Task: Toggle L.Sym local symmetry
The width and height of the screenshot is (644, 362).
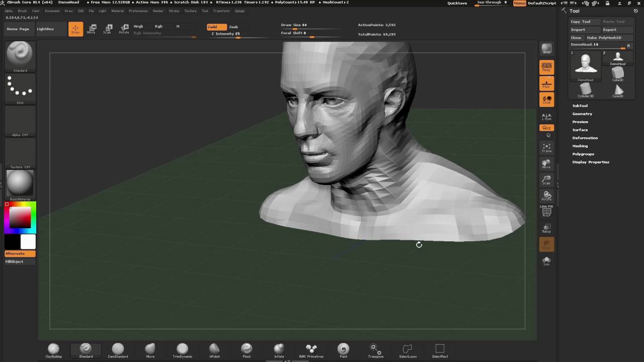Action: coord(546,117)
